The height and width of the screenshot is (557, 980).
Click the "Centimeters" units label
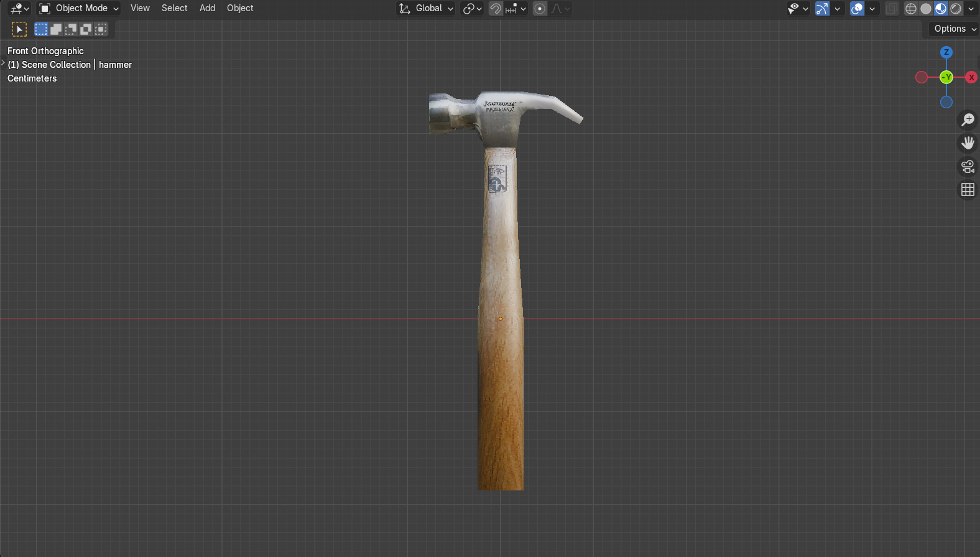click(x=32, y=78)
